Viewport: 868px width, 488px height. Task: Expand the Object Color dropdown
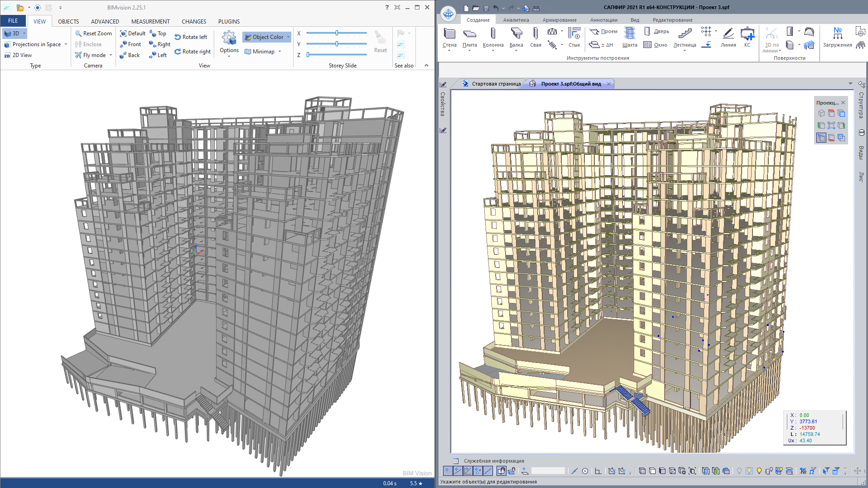point(288,37)
